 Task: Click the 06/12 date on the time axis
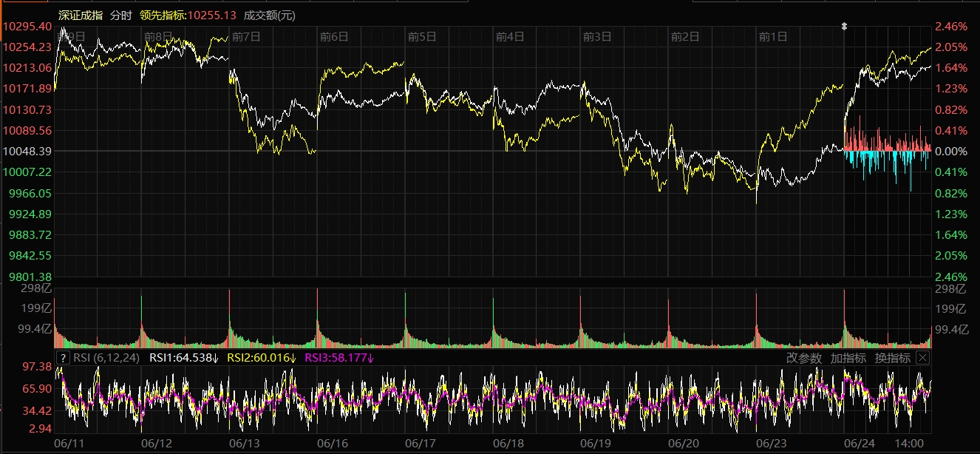[x=157, y=444]
